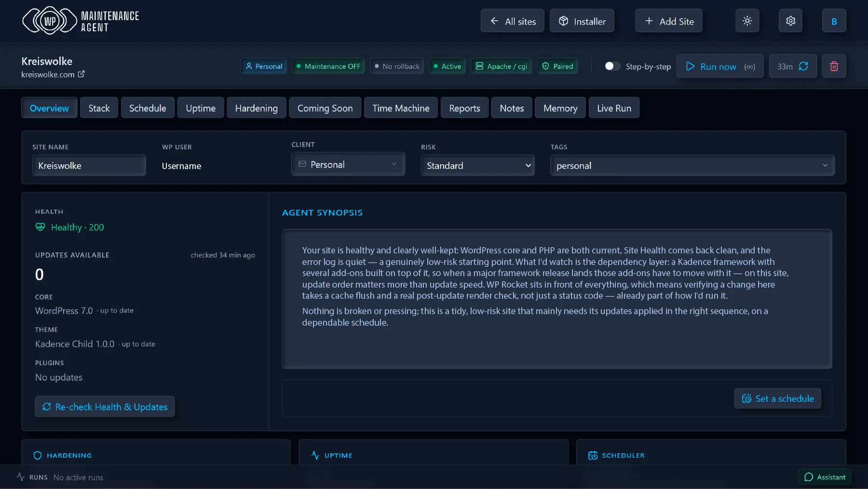Expand the Tags personal dropdown
The image size is (868, 489).
point(692,165)
